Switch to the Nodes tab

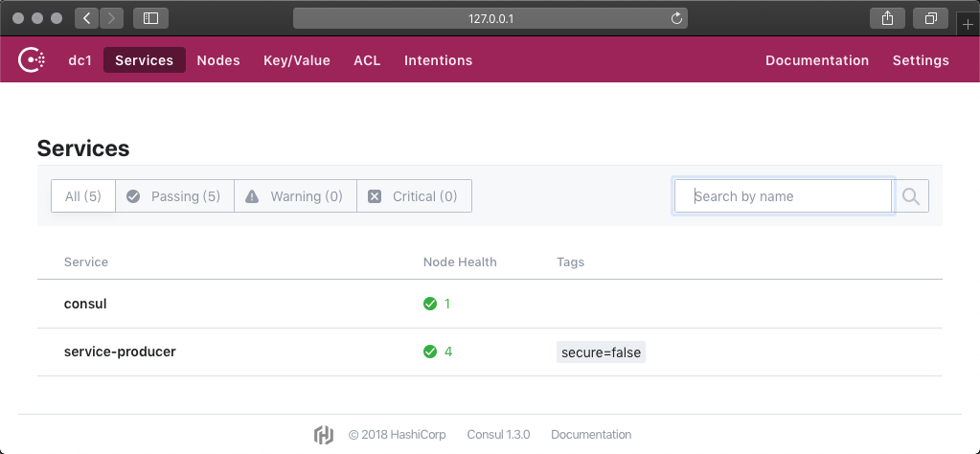[218, 60]
